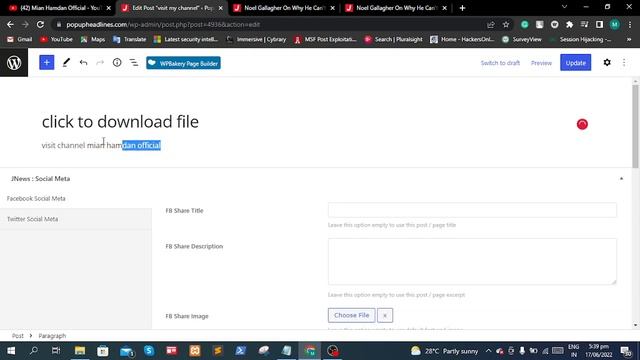Open the WordPress logo menu
Screen dimensions: 640x360
[14, 63]
